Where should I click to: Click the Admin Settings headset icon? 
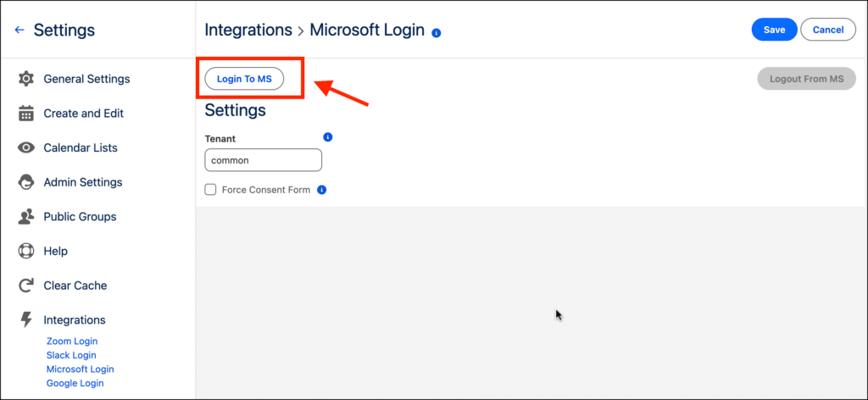26,182
